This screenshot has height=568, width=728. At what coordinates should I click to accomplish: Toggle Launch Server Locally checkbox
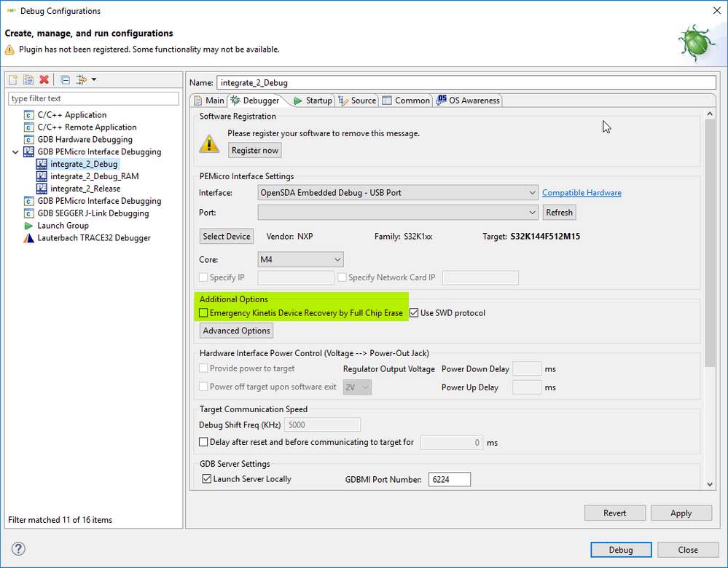pyautogui.click(x=207, y=478)
